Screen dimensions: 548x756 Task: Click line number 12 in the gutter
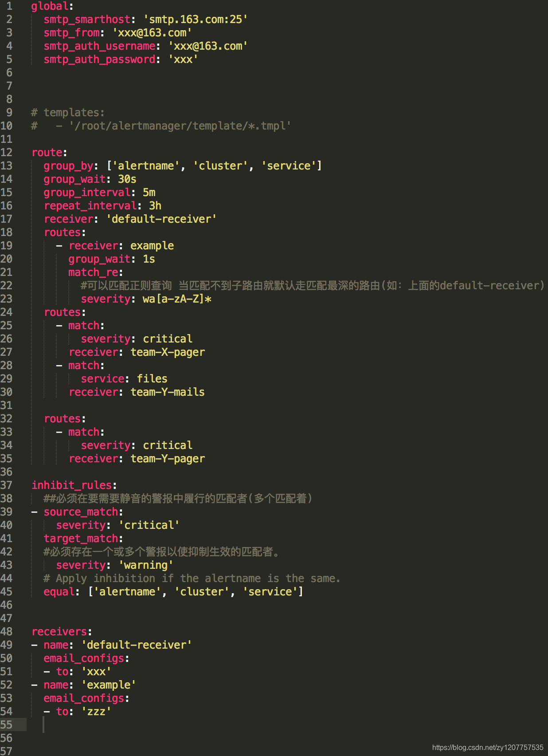[x=6, y=153]
